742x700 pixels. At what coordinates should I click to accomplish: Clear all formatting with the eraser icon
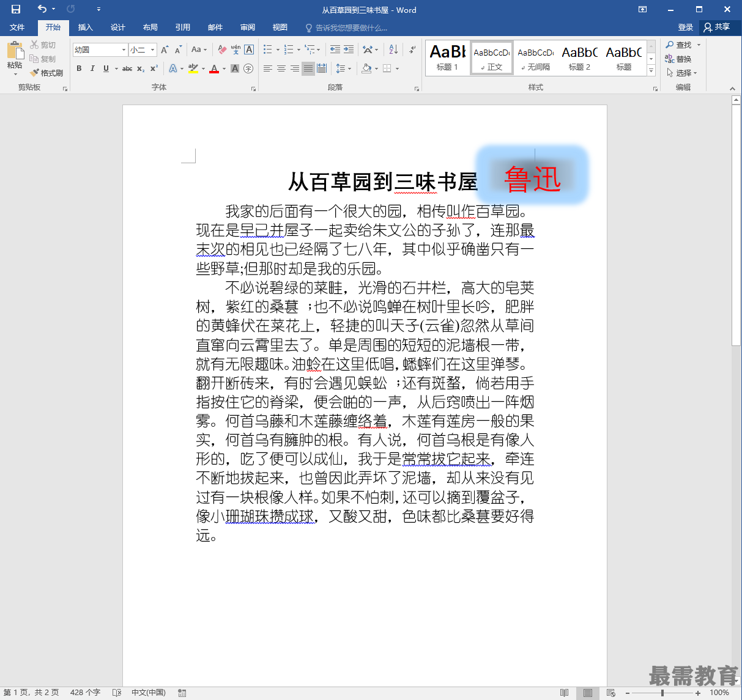click(x=222, y=50)
